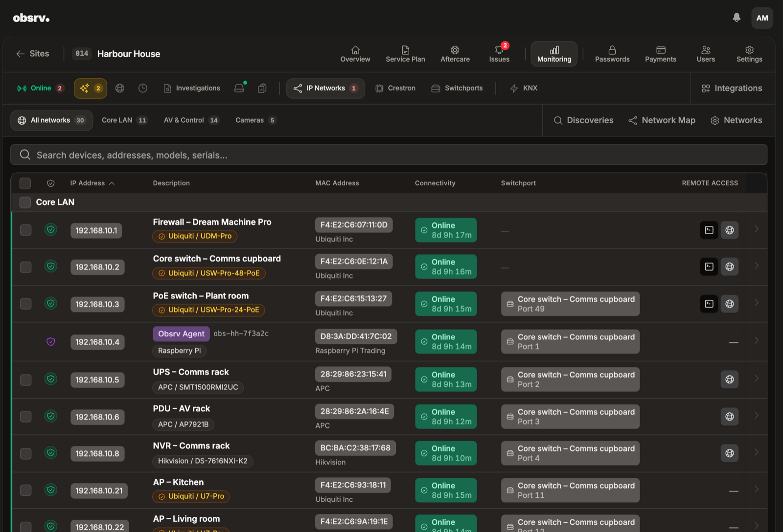This screenshot has width=783, height=532.
Task: Focus the search devices input field
Action: click(x=389, y=155)
